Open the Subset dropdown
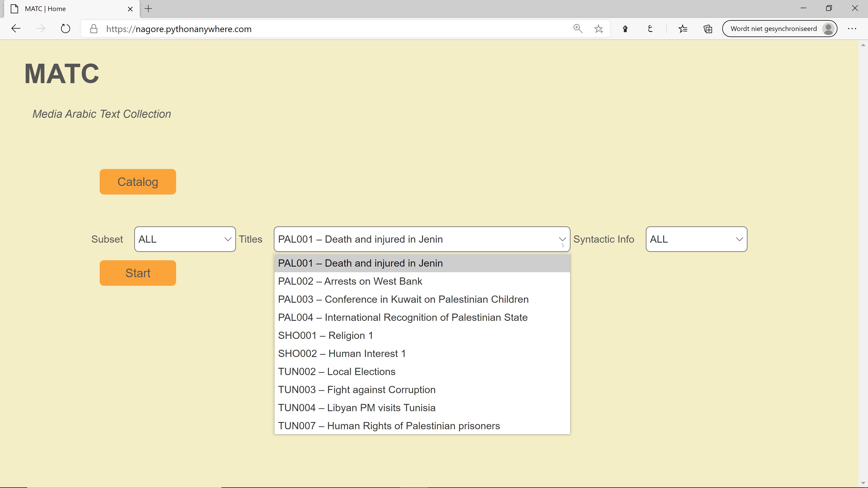 point(185,239)
